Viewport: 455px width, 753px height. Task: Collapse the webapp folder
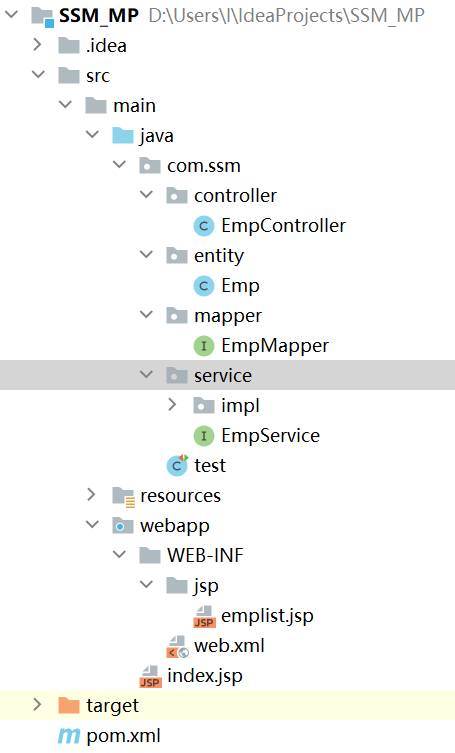pyautogui.click(x=92, y=524)
